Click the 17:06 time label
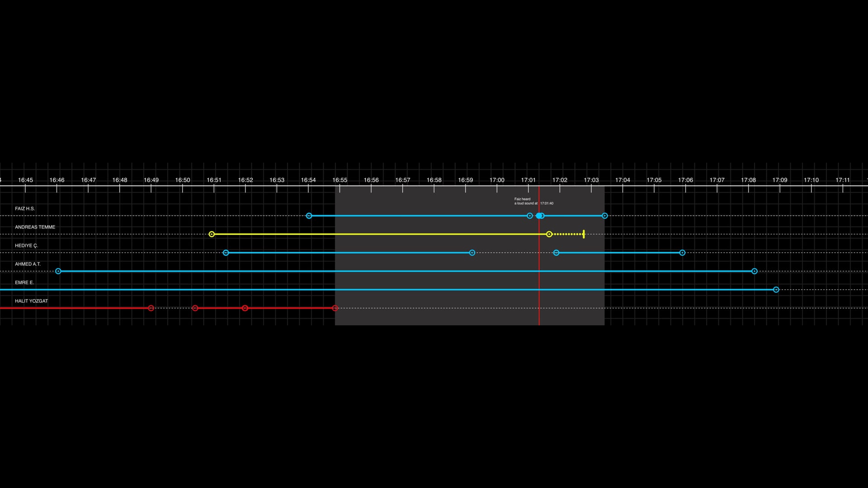 click(x=685, y=180)
